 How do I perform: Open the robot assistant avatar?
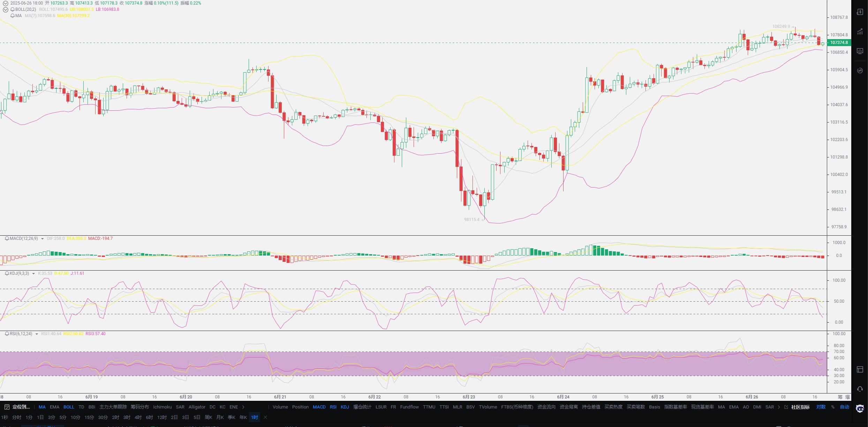coord(860,408)
